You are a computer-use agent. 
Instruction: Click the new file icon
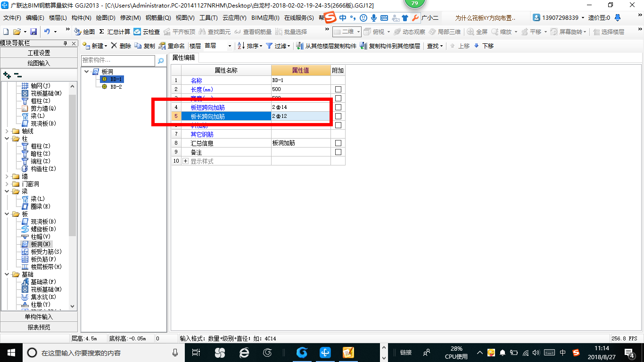[6, 32]
